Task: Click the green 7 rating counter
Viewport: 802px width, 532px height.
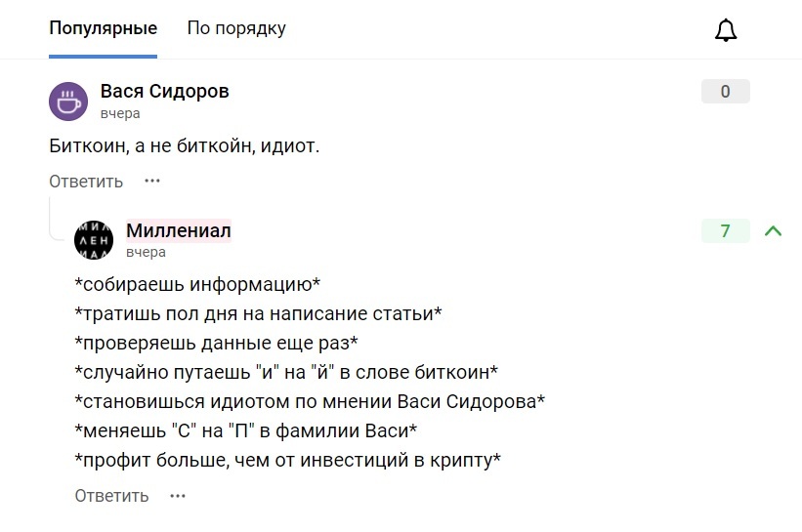Action: (x=725, y=231)
